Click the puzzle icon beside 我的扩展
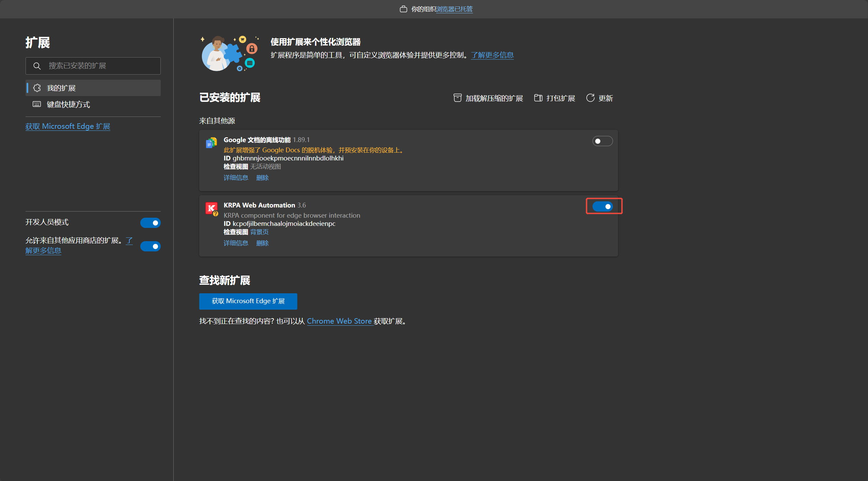 pyautogui.click(x=37, y=88)
